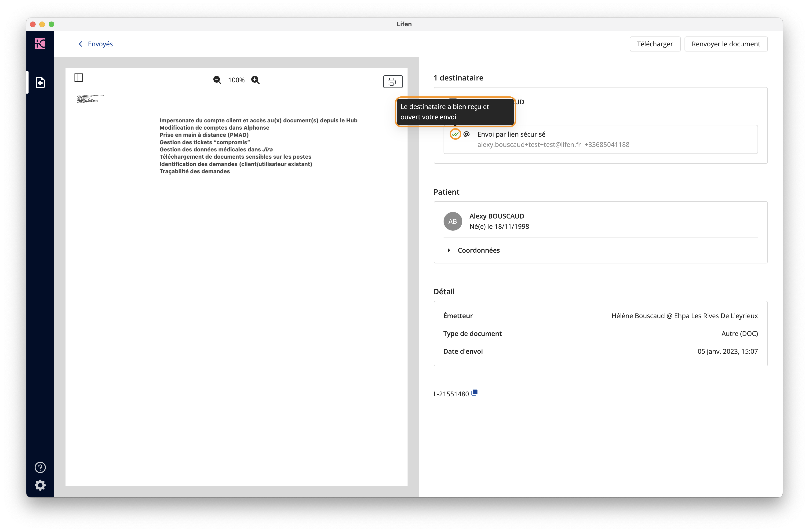The height and width of the screenshot is (532, 809).
Task: Zoom out the document preview
Action: (217, 80)
